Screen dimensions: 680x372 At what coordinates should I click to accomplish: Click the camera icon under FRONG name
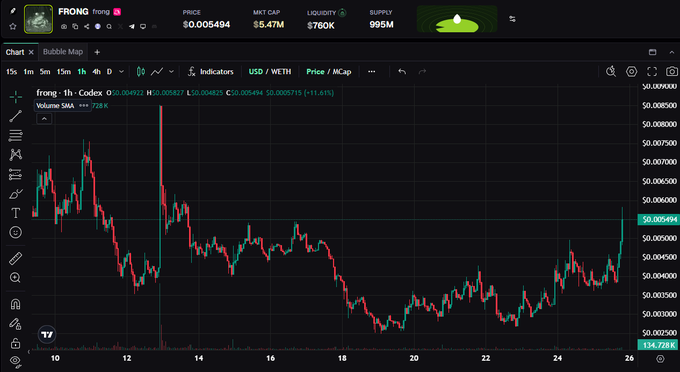click(x=64, y=26)
